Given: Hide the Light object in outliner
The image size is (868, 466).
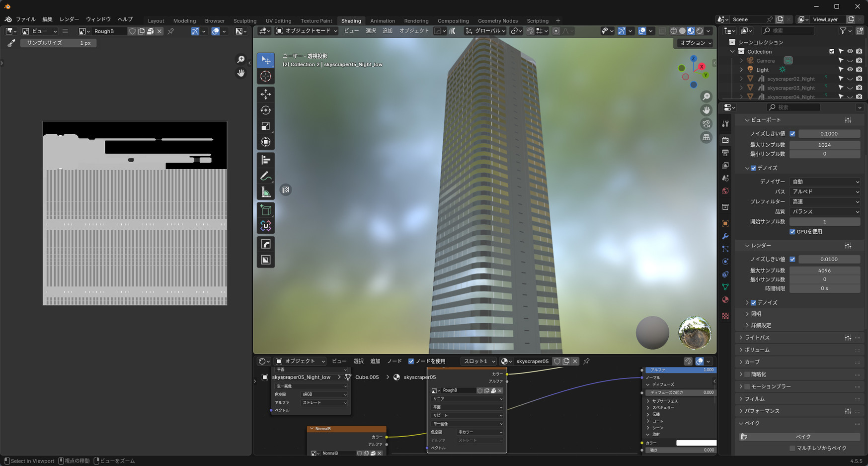Looking at the screenshot, I should (x=850, y=70).
